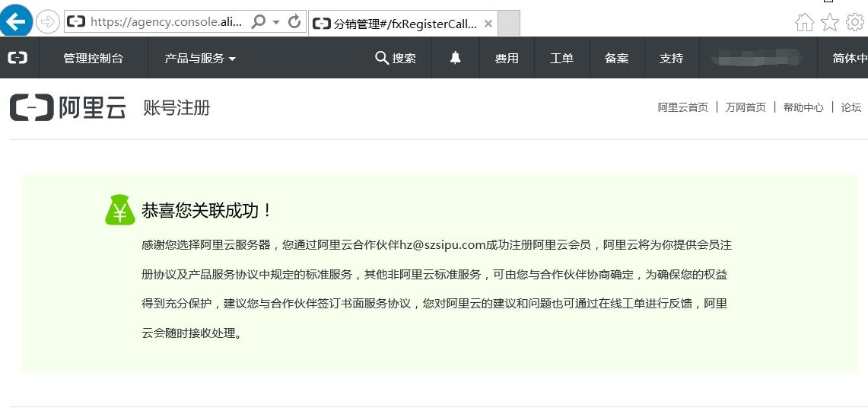Screen dimensions: 868x411
Task: Expand the 产品与服务 dropdown menu
Action: 200,58
